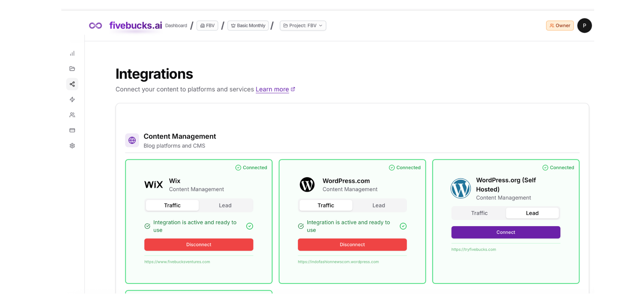Open the lightning bolt sidebar icon

72,100
